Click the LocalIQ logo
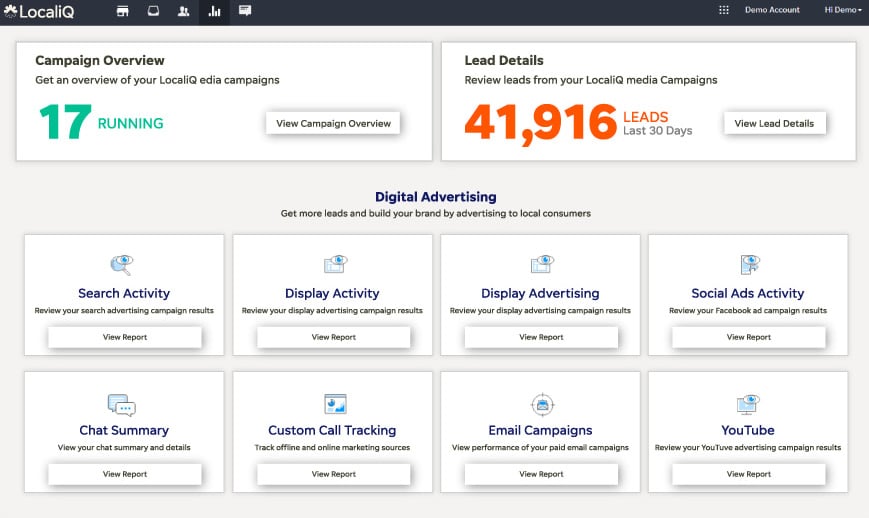 (38, 11)
